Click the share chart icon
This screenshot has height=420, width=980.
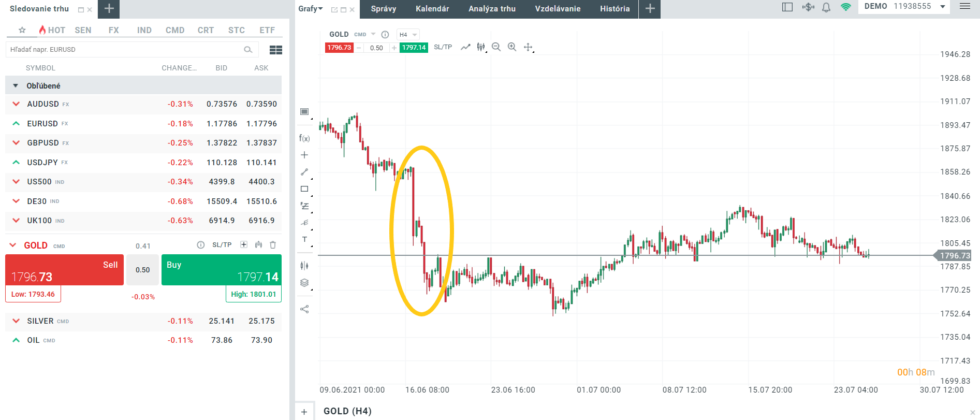coord(304,309)
